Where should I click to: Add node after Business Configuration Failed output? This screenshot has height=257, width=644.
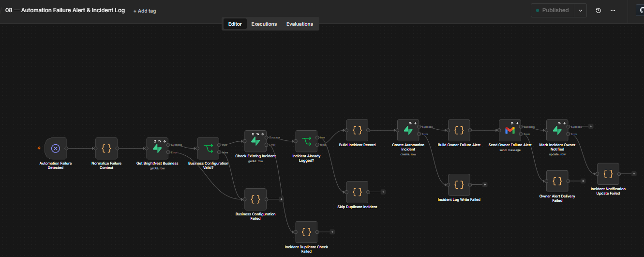[x=281, y=199]
